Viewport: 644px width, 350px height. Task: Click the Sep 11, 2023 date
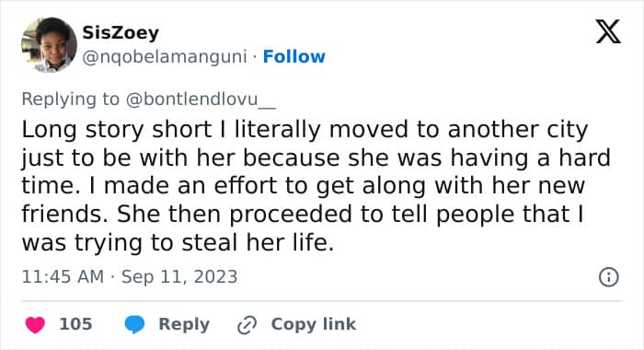click(179, 277)
